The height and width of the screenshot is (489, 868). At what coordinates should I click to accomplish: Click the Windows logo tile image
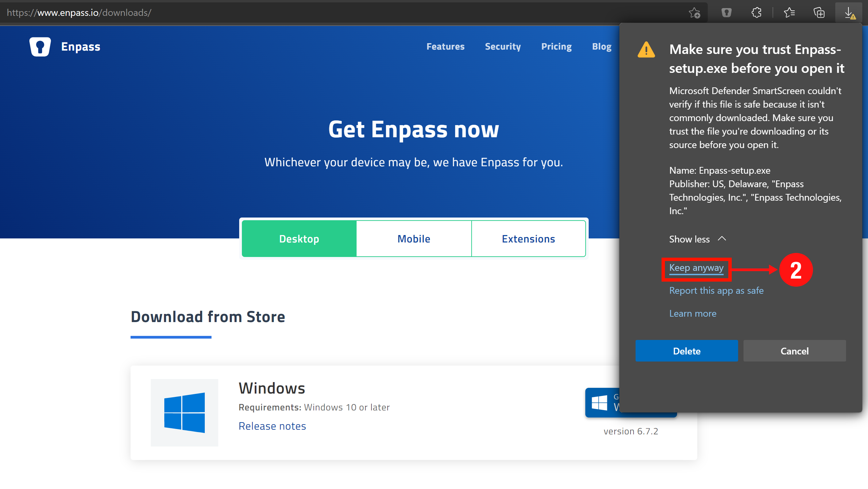[x=185, y=412]
